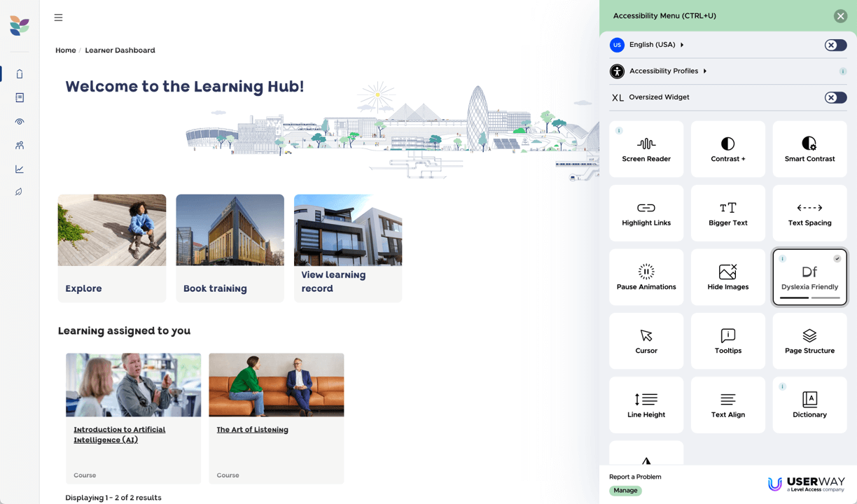Open Introduction to Artificial Intelligence course link
This screenshot has width=857, height=504.
coord(120,435)
